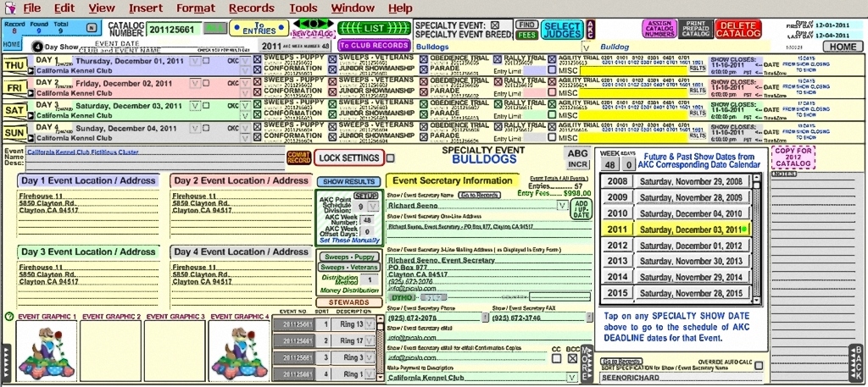Toggle the BCC checkbox
This screenshot has height=387, width=868.
(x=573, y=359)
